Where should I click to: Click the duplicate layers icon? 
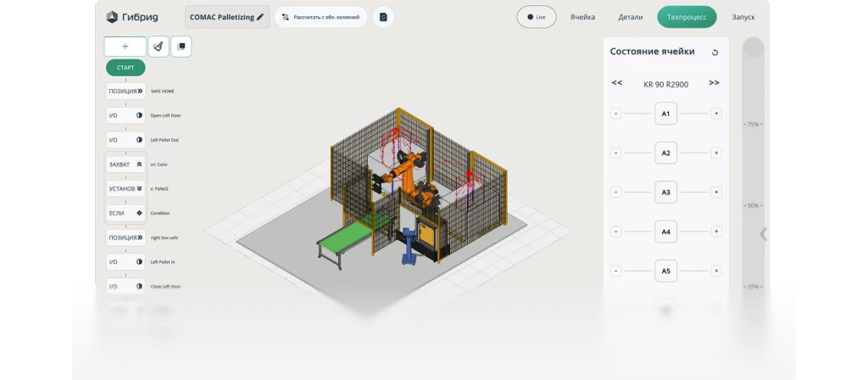181,47
